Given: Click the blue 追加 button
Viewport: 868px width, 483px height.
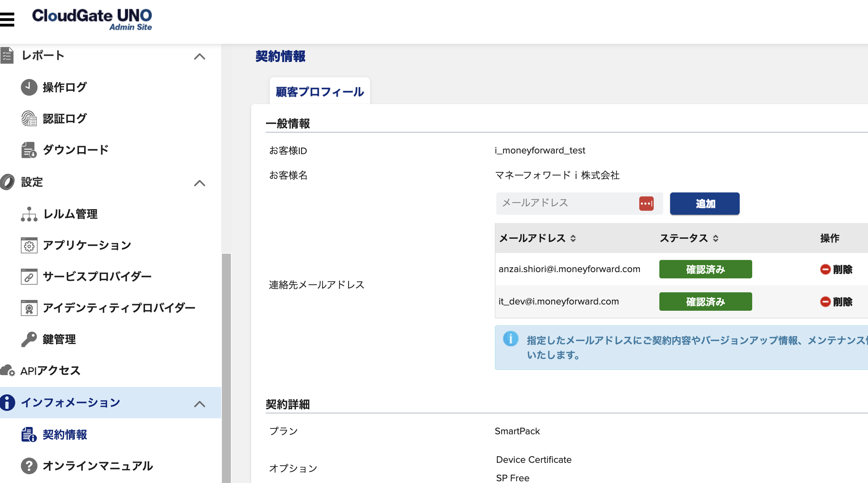Looking at the screenshot, I should [x=705, y=204].
